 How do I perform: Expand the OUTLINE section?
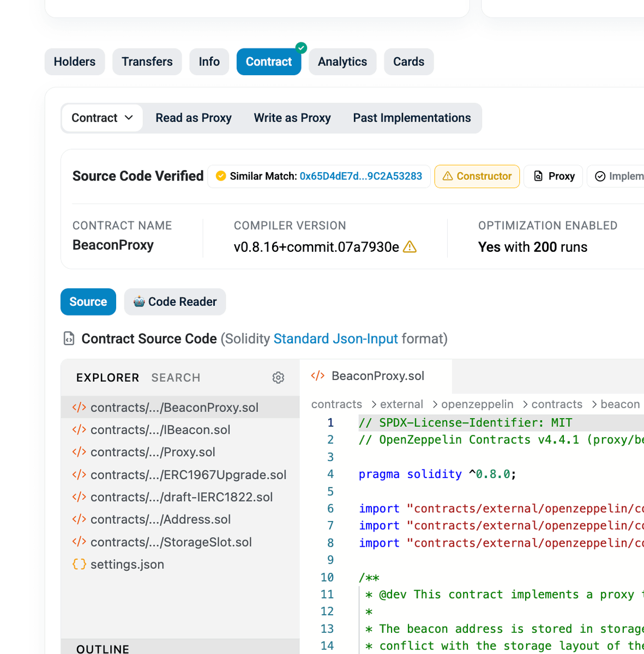click(180, 647)
